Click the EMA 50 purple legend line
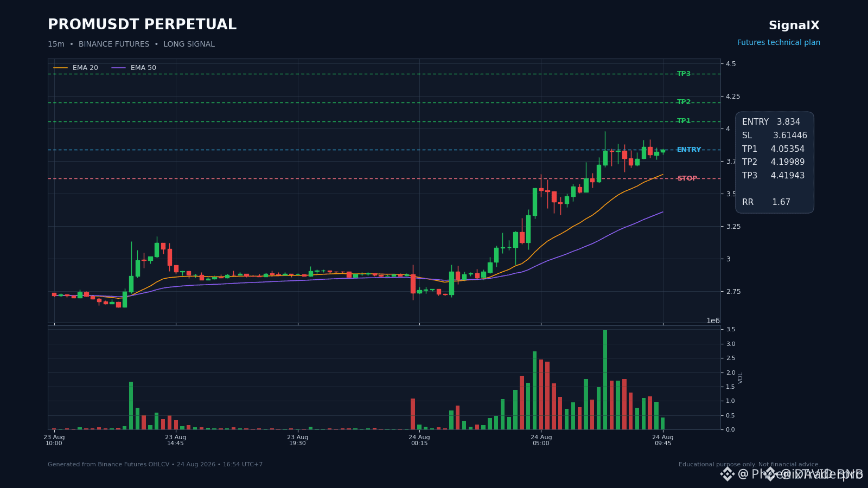This screenshot has width=868, height=488. tap(119, 68)
